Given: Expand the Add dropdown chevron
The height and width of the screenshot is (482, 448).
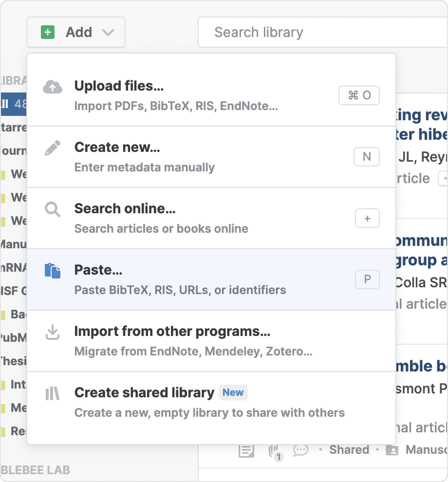Looking at the screenshot, I should coord(108,33).
